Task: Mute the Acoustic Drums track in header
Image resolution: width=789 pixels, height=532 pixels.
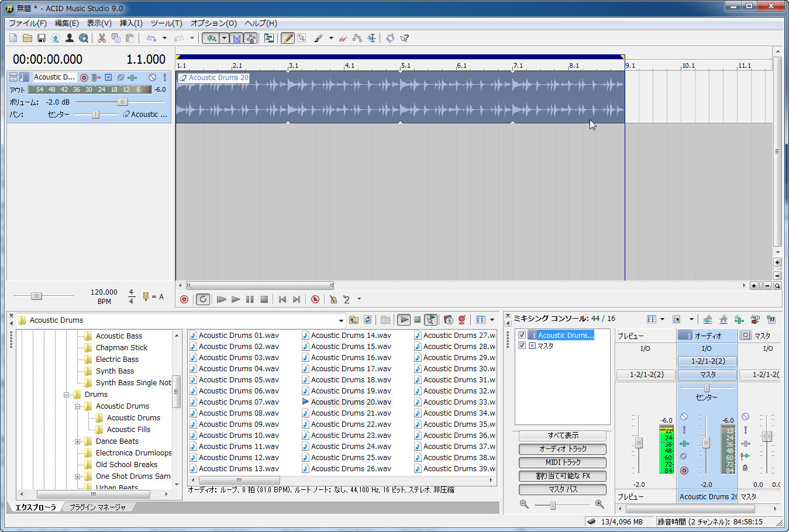Action: 152,77
